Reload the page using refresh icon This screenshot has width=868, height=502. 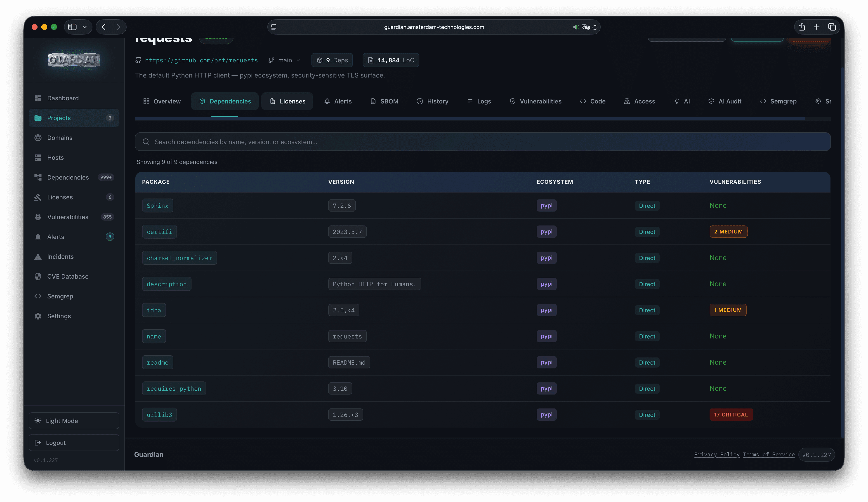tap(595, 27)
